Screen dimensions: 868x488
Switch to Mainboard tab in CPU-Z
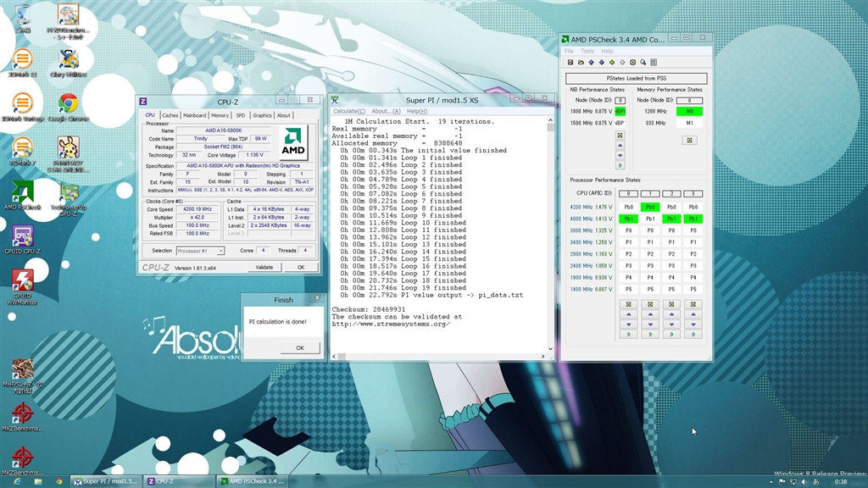click(194, 115)
